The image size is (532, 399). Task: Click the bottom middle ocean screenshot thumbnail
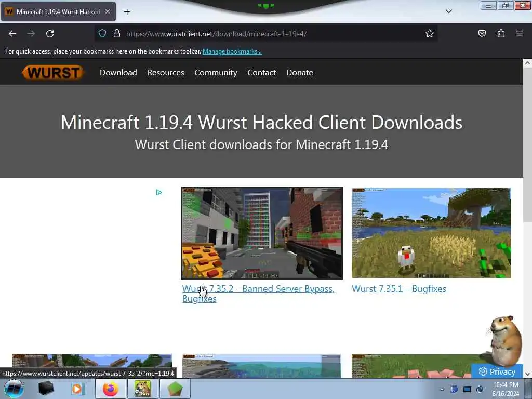(x=262, y=366)
